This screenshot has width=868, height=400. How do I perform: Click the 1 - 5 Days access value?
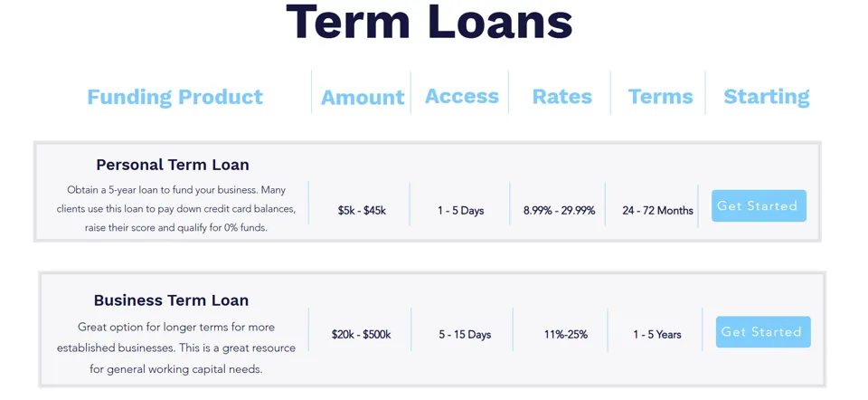point(460,211)
